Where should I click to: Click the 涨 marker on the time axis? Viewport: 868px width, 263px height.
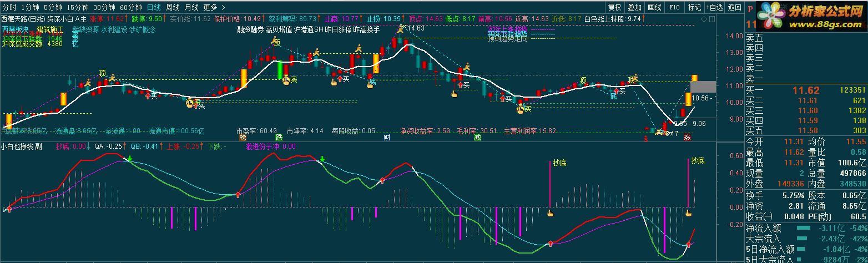pyautogui.click(x=687, y=137)
